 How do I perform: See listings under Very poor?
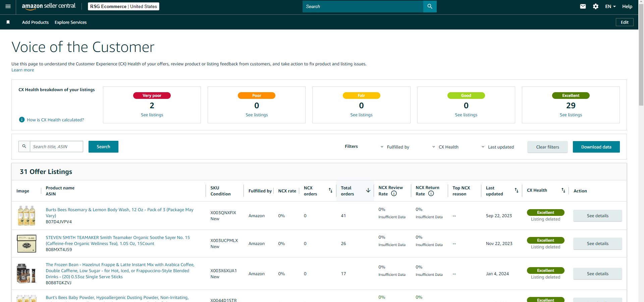[x=152, y=115]
